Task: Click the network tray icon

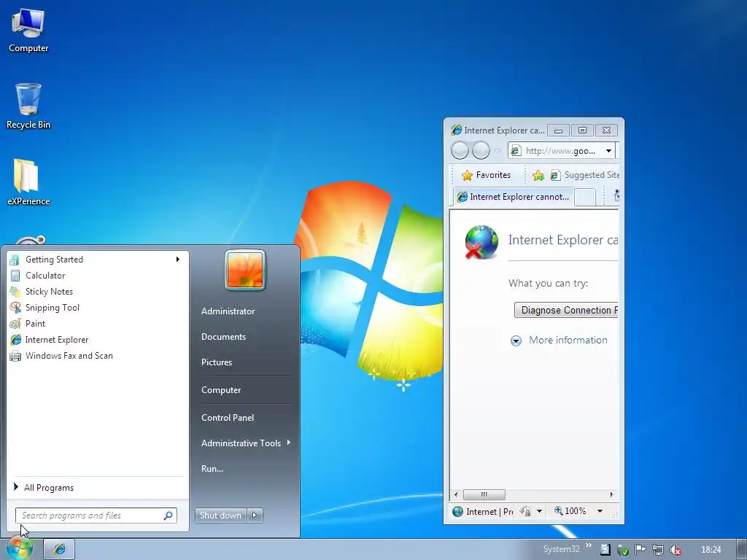Action: pyautogui.click(x=658, y=550)
